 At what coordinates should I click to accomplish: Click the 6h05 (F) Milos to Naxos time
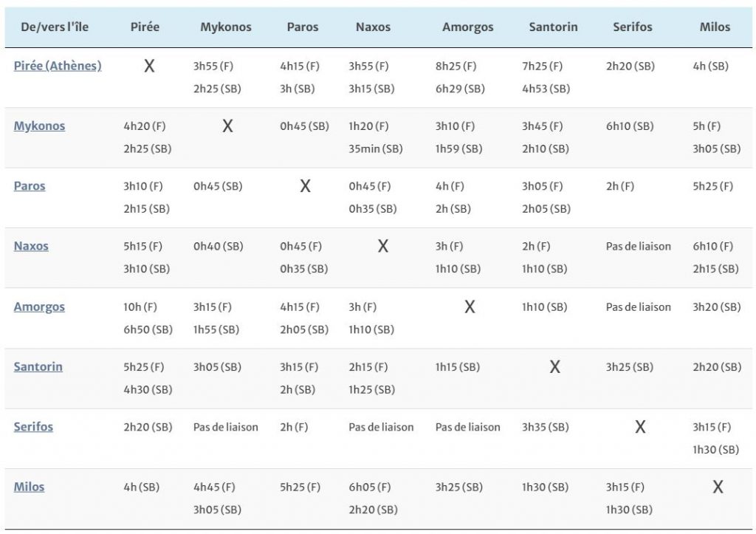pyautogui.click(x=370, y=487)
